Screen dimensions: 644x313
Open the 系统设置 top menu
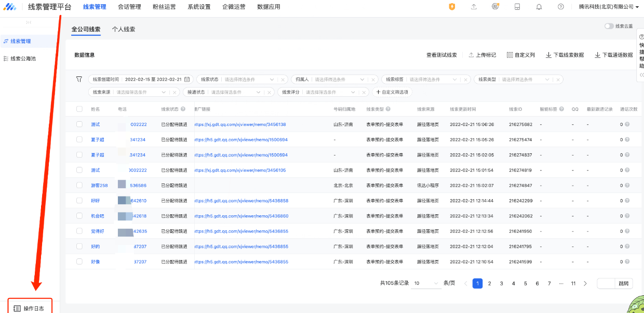pos(199,7)
